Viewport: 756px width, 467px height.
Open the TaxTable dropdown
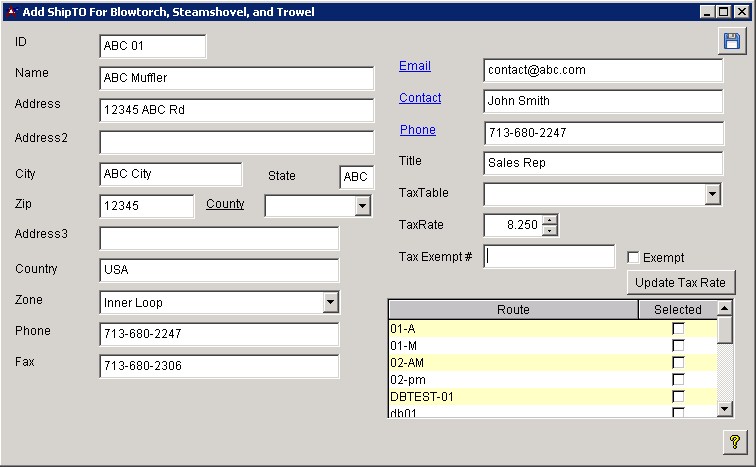(712, 194)
